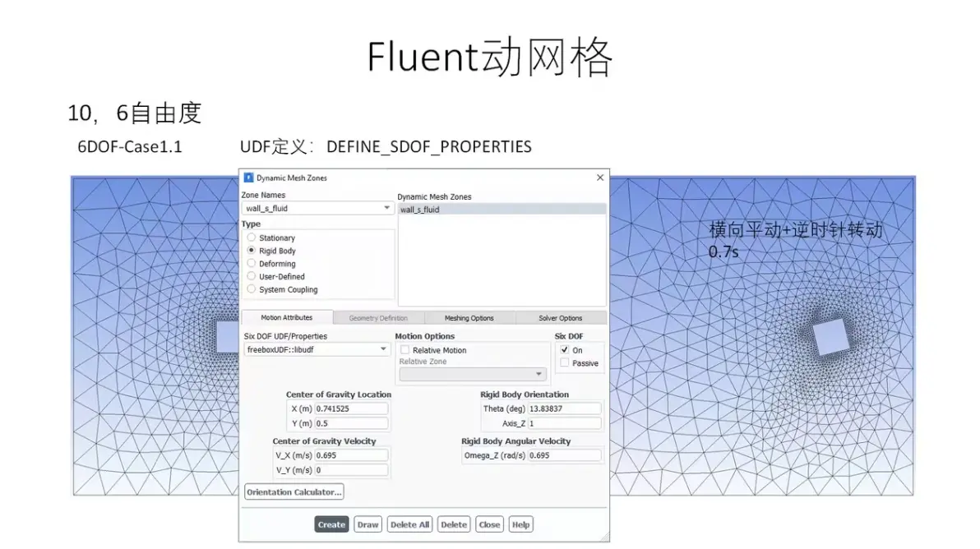
Task: Select wall_s_fluid in Dynamic Mesh Zones list
Action: (502, 210)
